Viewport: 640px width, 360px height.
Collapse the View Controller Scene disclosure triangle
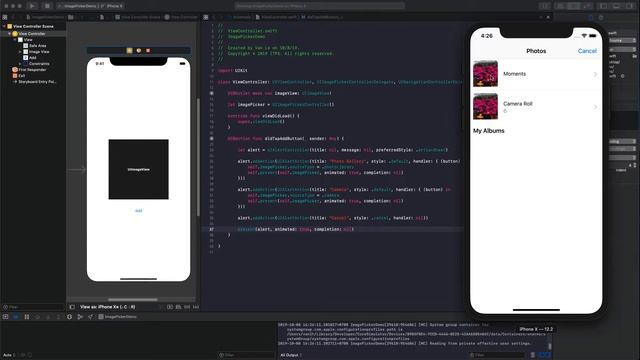point(4,26)
